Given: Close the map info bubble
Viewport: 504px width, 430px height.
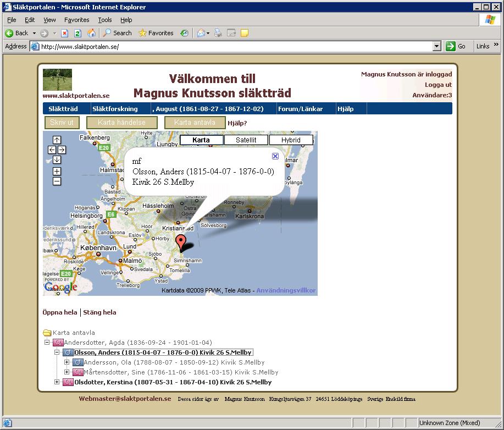Looking at the screenshot, I should click(275, 156).
